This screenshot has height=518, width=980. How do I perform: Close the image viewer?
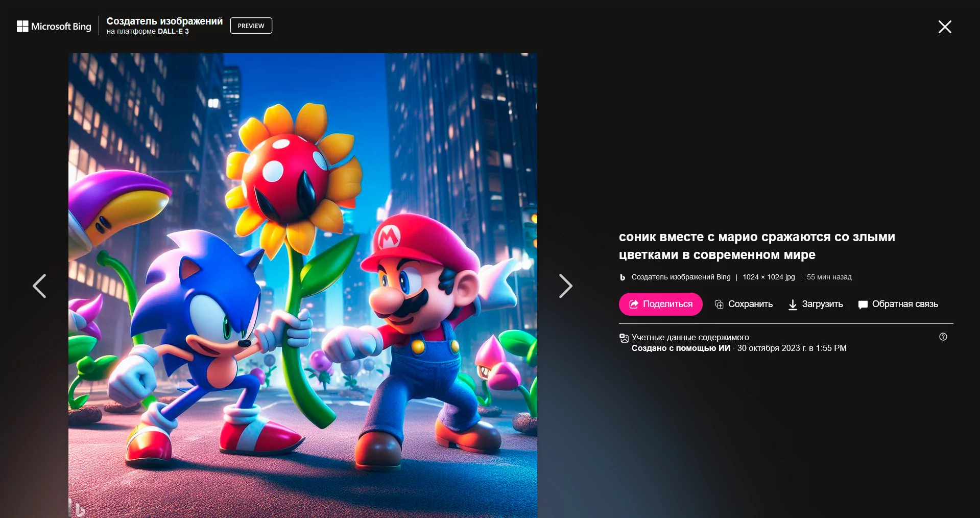tap(945, 27)
